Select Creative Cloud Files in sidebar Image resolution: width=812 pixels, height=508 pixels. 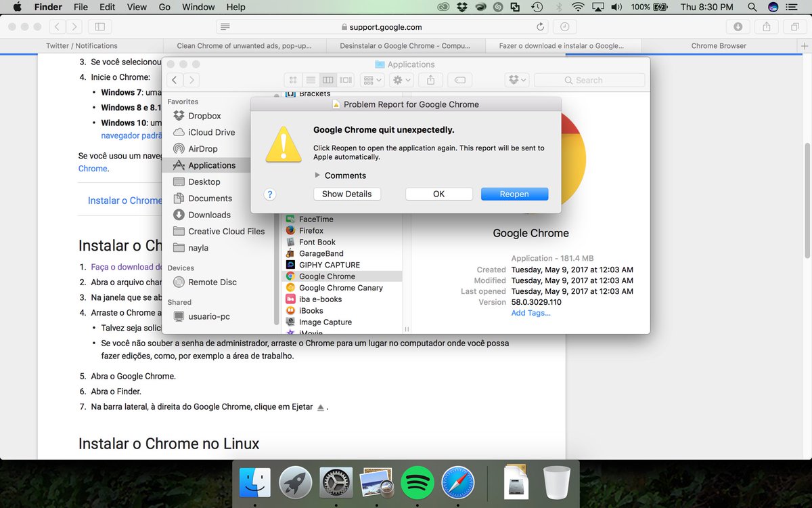point(219,231)
